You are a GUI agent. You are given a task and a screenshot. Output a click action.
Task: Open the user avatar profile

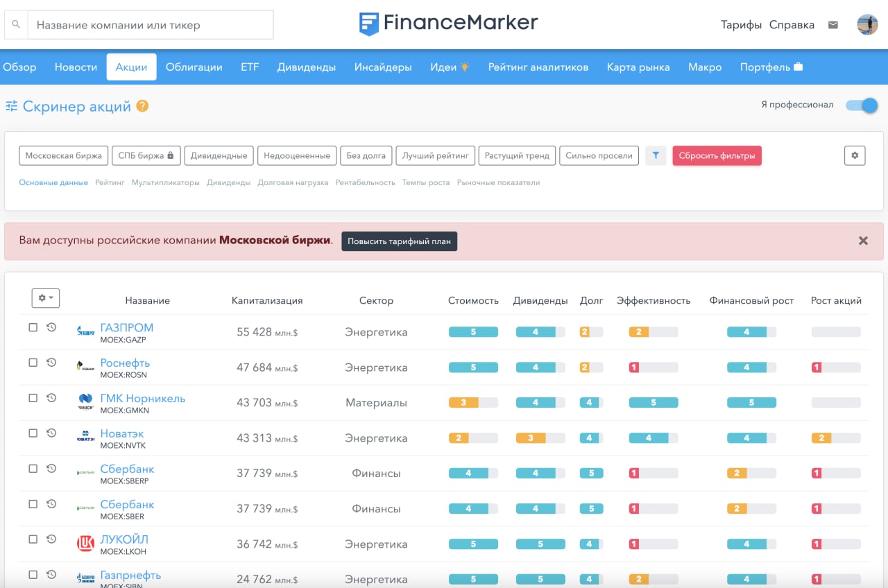point(867,25)
